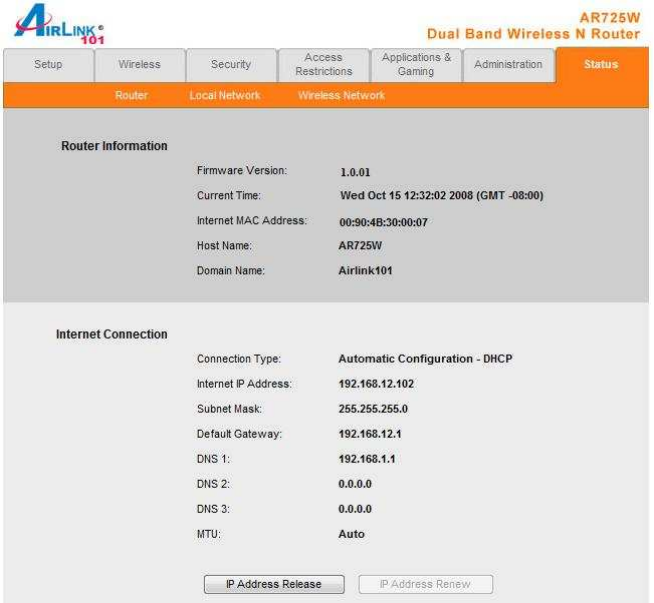Viewport: 654px width, 603px height.
Task: Click the Domain Name label
Action: [231, 271]
